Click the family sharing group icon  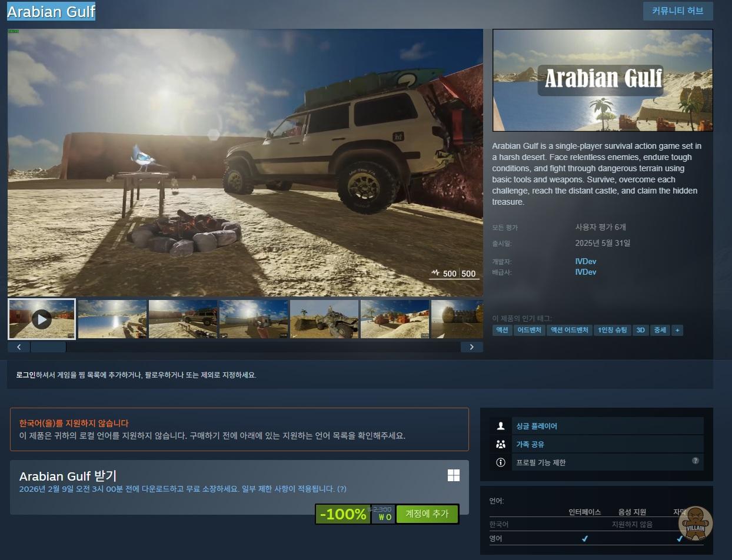tap(501, 444)
